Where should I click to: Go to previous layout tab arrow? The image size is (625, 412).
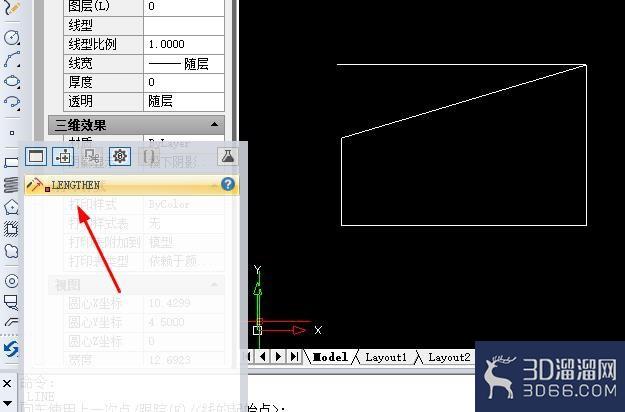[263, 356]
